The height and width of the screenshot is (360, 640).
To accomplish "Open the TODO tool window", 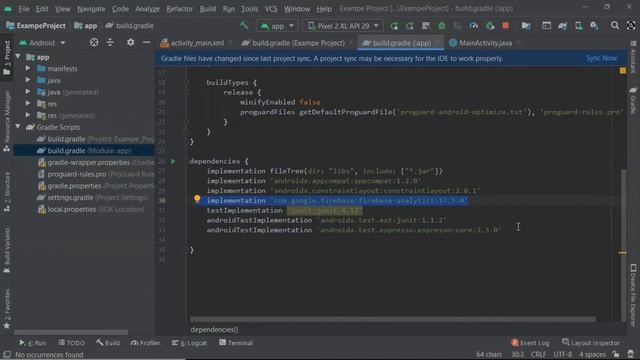I will [x=71, y=343].
